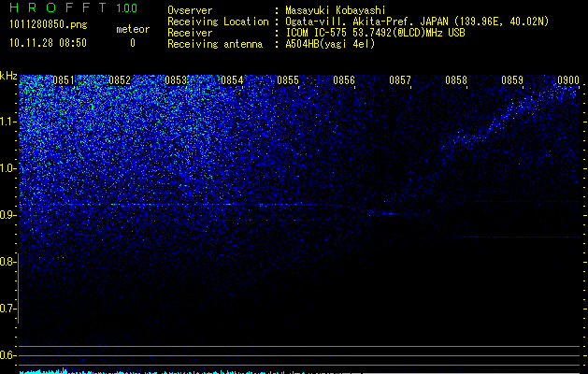
Task: Click the 0900 time marker
Action: pos(568,80)
